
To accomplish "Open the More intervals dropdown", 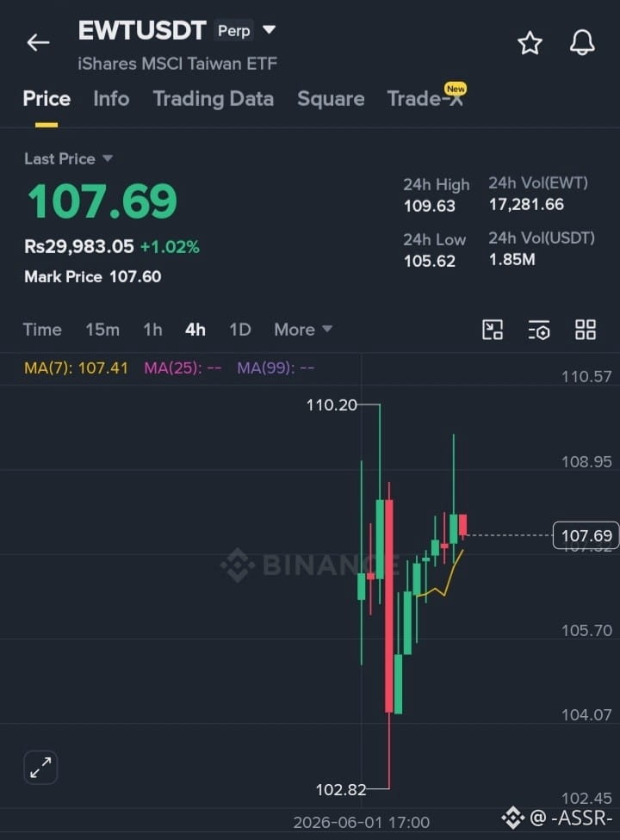I will [x=303, y=330].
